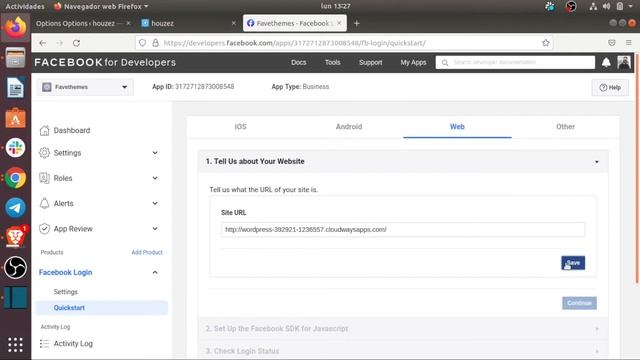Open the clock showing lun 13:27
The image size is (640, 360).
pos(336,6)
